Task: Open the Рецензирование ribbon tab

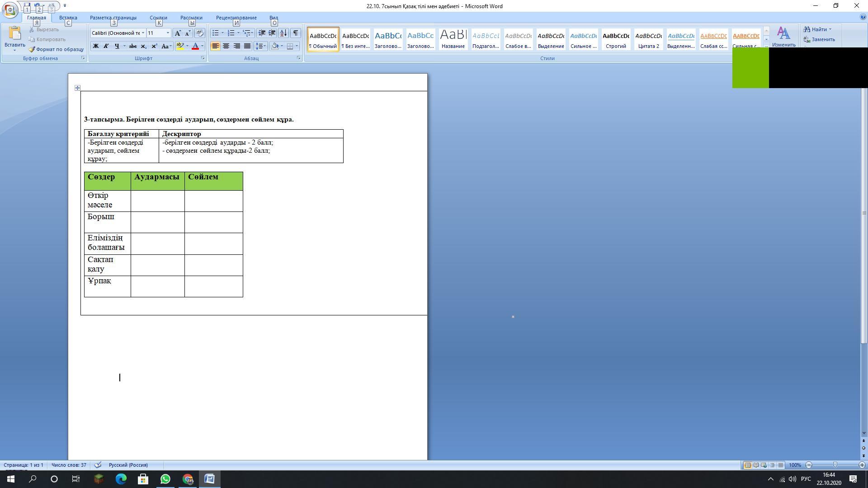Action: (x=236, y=18)
